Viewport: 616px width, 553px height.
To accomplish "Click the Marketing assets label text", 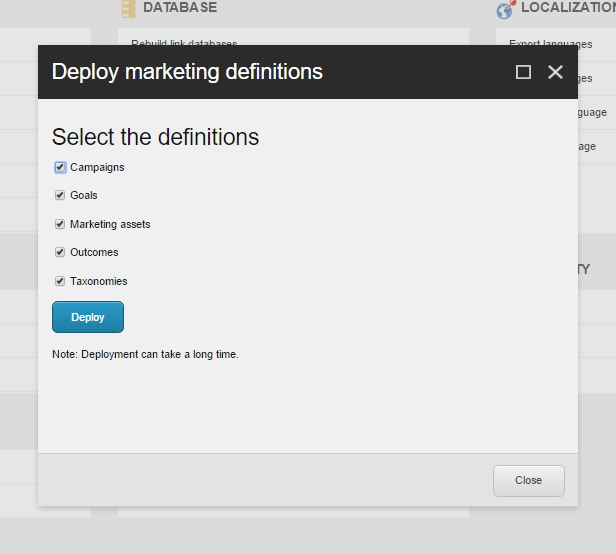I will 110,225.
